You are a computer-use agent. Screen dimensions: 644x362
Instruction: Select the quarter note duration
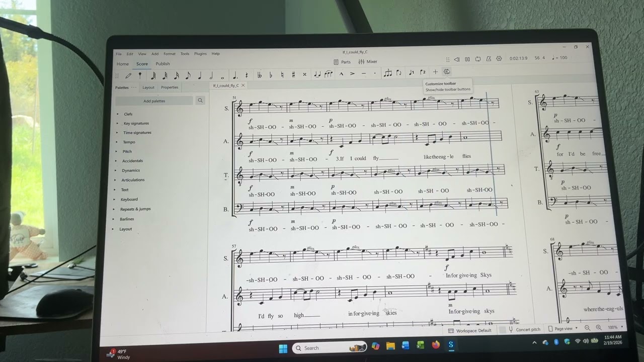200,75
